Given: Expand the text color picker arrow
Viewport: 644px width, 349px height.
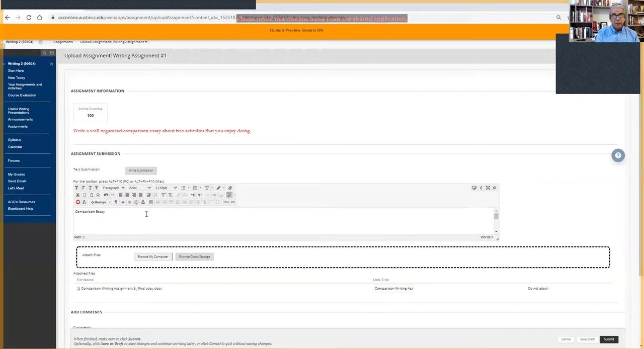Looking at the screenshot, I should (x=212, y=188).
